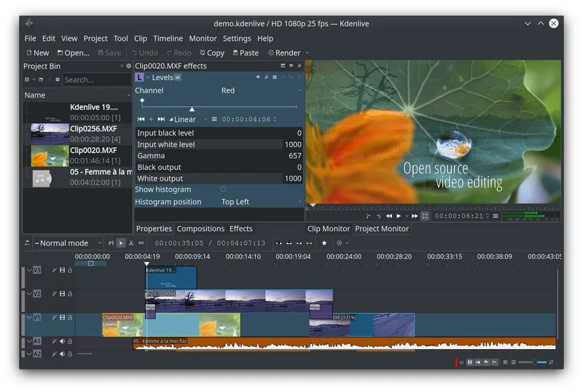Toggle Show histogram checkbox

click(x=223, y=189)
